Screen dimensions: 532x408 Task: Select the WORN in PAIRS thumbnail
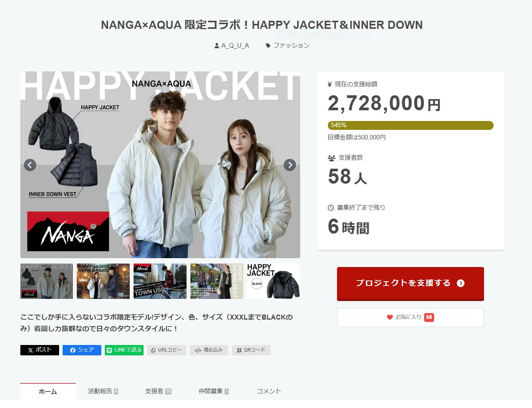click(x=103, y=281)
